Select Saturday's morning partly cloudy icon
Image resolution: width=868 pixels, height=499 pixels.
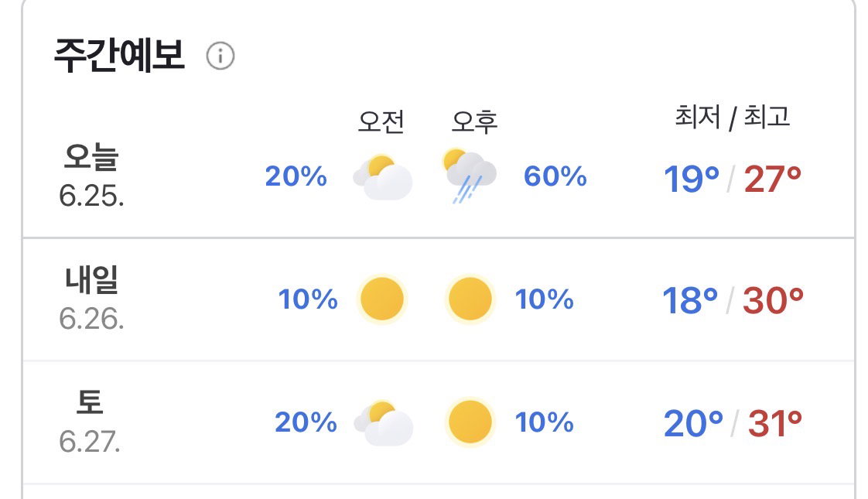click(x=383, y=423)
